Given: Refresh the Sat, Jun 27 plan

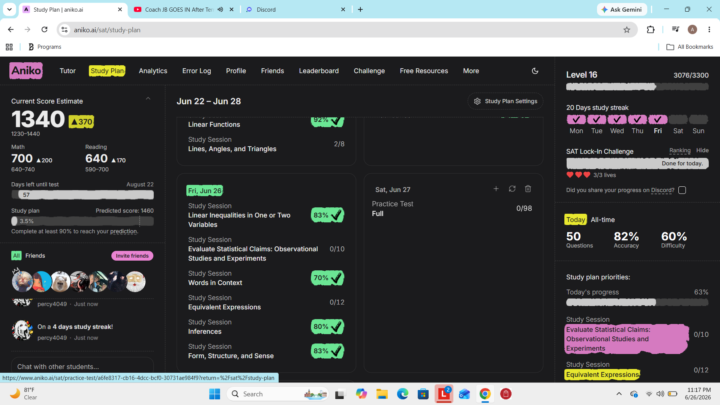Looking at the screenshot, I should click(512, 189).
